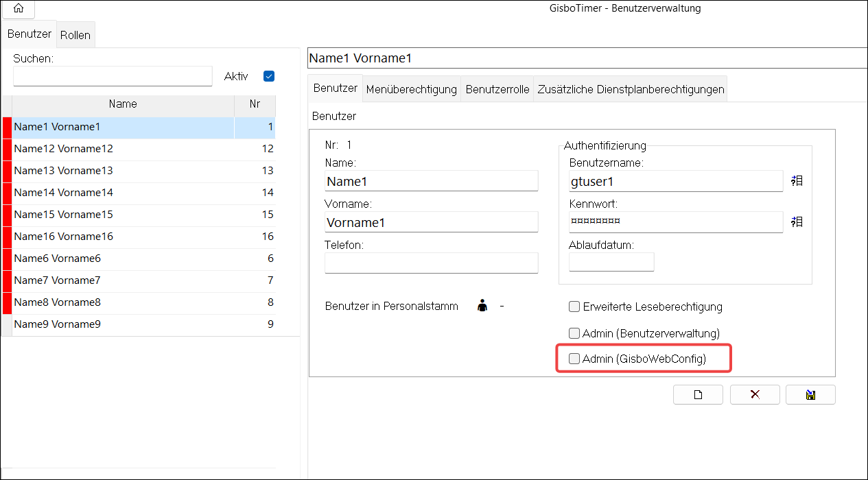Open Zusätzliche Dienstplanberechtigungen tab
Image resolution: width=868 pixels, height=480 pixels.
pyautogui.click(x=631, y=89)
